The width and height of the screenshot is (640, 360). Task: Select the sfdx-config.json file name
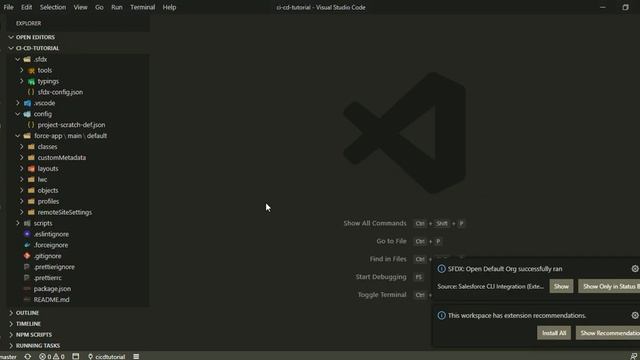[x=60, y=92]
